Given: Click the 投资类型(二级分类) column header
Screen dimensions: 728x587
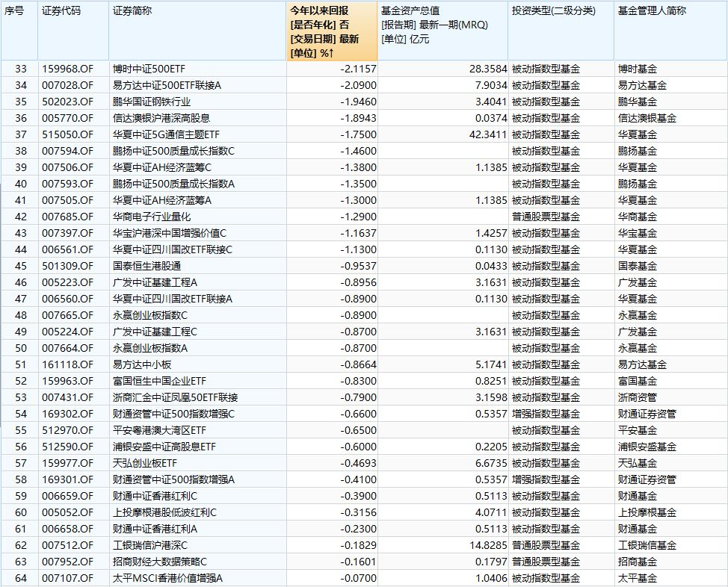Looking at the screenshot, I should (561, 31).
